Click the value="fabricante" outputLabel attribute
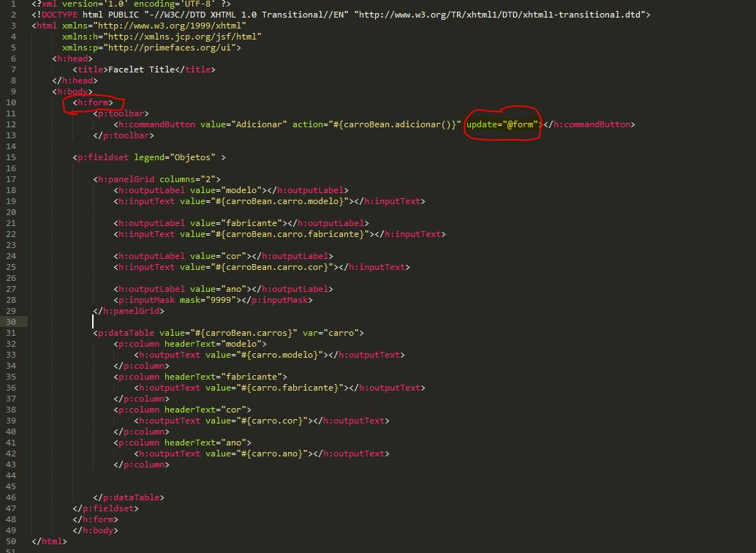The height and width of the screenshot is (553, 756). point(235,223)
